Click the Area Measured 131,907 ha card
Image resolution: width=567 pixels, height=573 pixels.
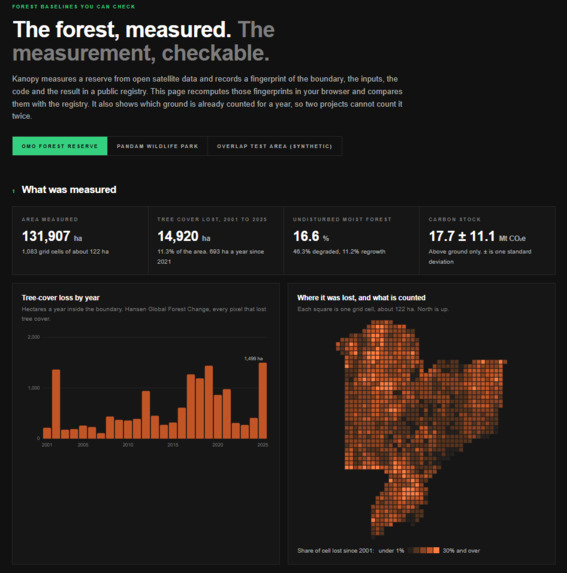(80, 240)
